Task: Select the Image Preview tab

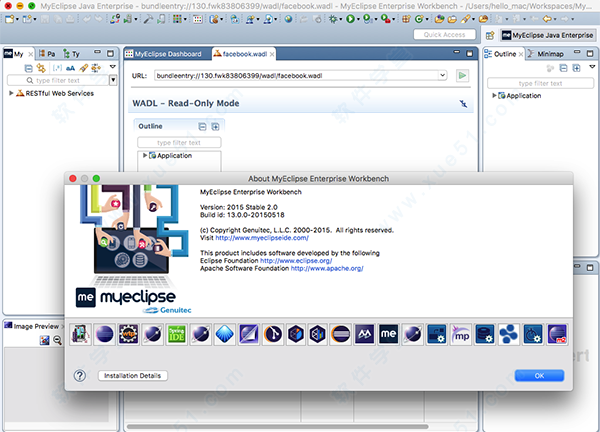Action: coord(32,326)
